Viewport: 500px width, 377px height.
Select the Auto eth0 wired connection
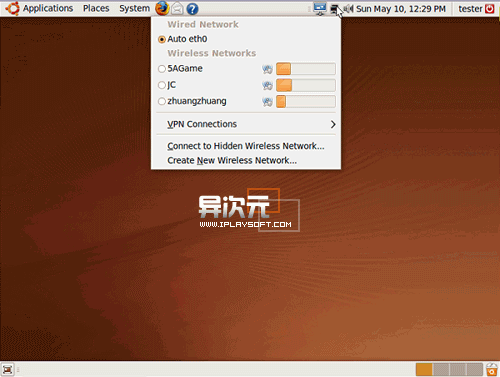pyautogui.click(x=246, y=39)
